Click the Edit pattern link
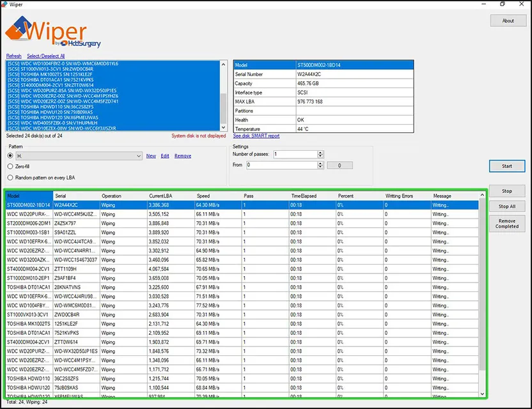The image size is (532, 409). [x=165, y=156]
